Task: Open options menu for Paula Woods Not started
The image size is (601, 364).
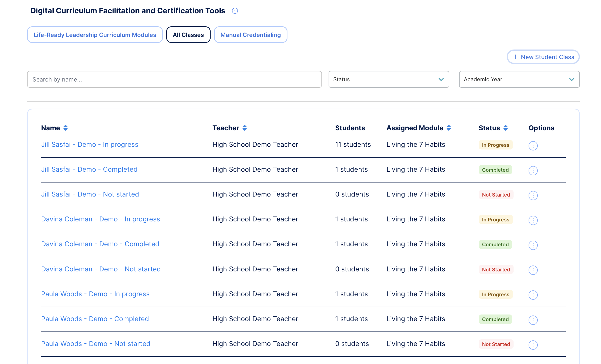Action: pyautogui.click(x=533, y=345)
